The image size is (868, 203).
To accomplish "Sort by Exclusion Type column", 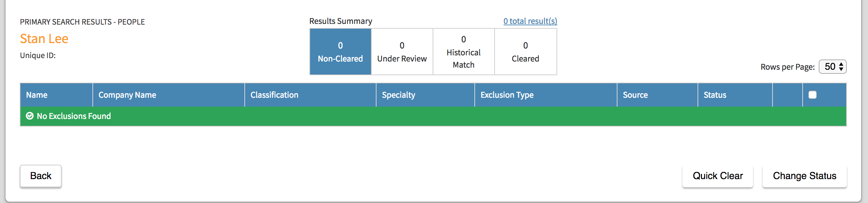I will [507, 95].
